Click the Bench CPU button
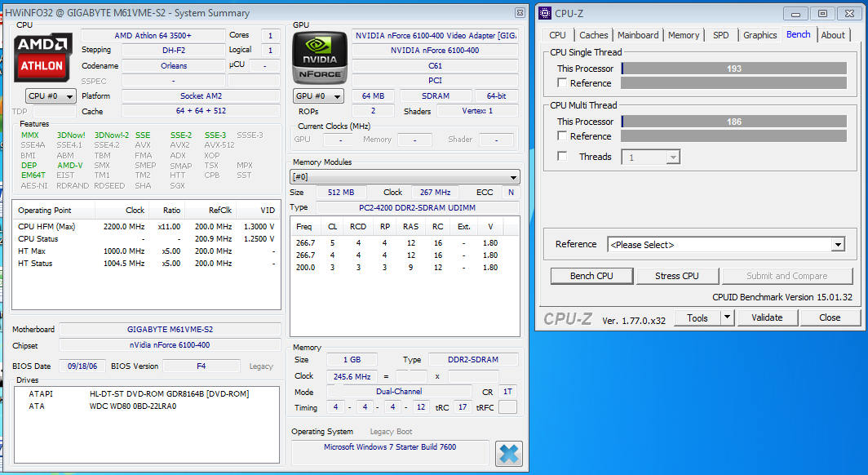868x475 pixels. pyautogui.click(x=591, y=276)
